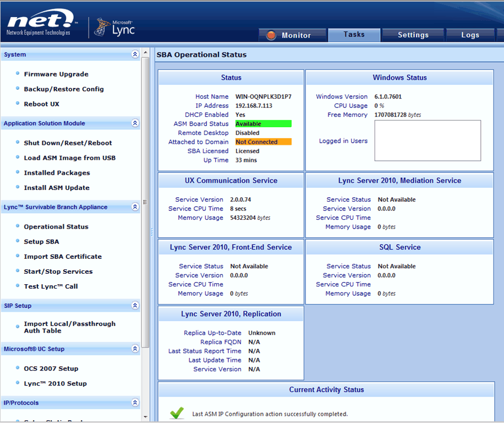Collapse the SIP Setup section
This screenshot has width=504, height=423.
pyautogui.click(x=135, y=306)
